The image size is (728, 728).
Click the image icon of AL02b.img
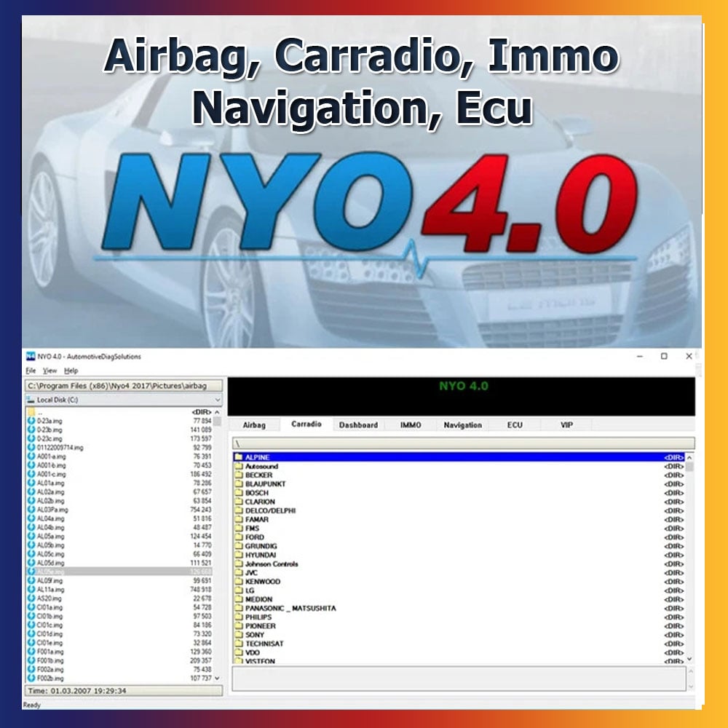(31, 501)
